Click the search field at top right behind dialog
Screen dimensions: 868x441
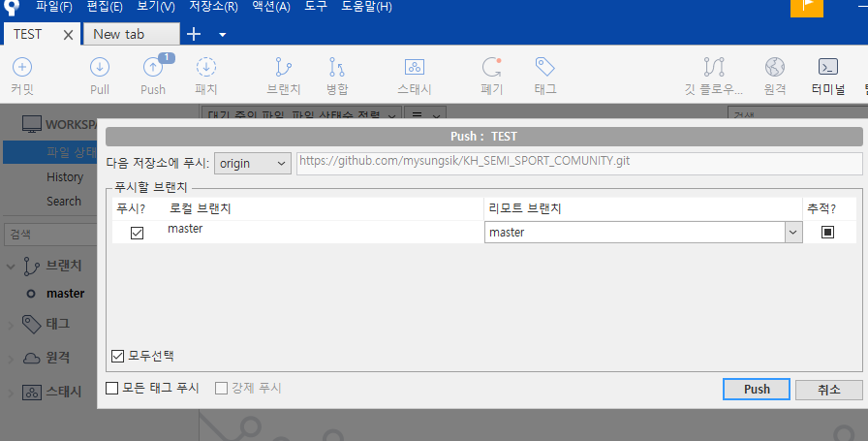coord(797,112)
